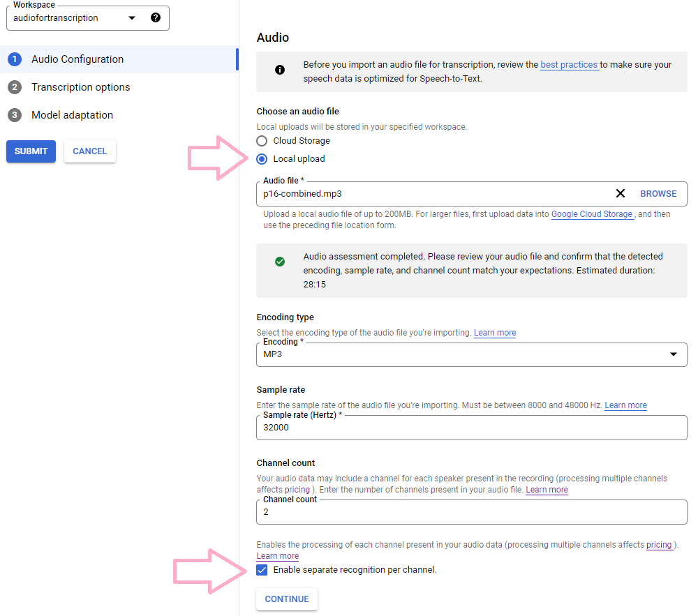Open the best practices link
Viewport: 698px width, 616px height.
[x=568, y=65]
